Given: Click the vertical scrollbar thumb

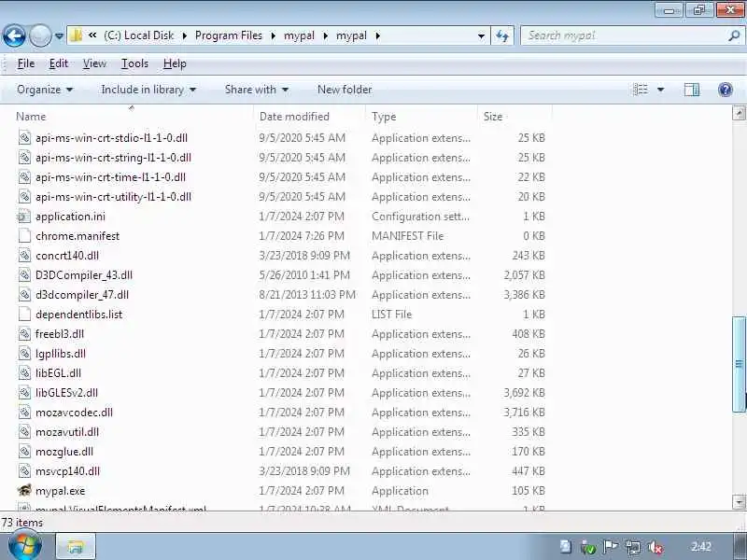Looking at the screenshot, I should (739, 364).
